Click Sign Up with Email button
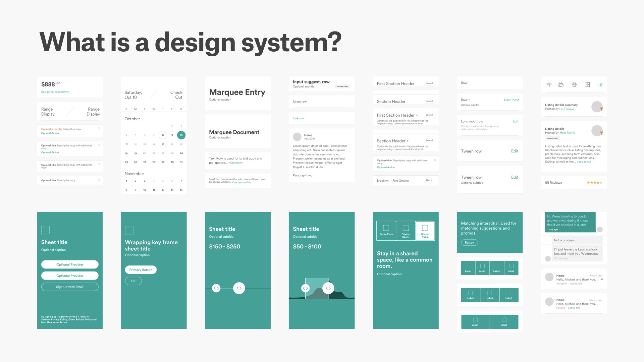This screenshot has width=644, height=362. [x=70, y=287]
